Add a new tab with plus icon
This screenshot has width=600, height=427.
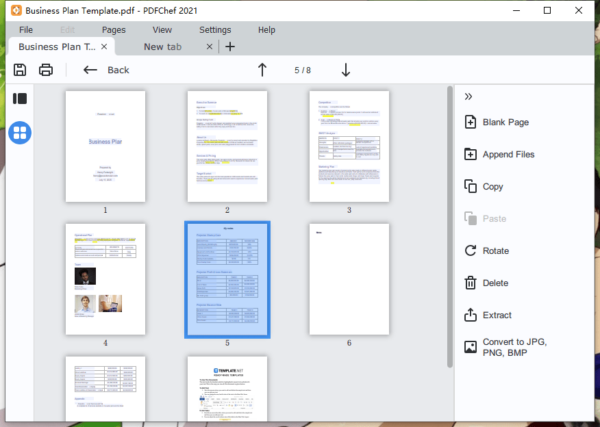[x=230, y=47]
